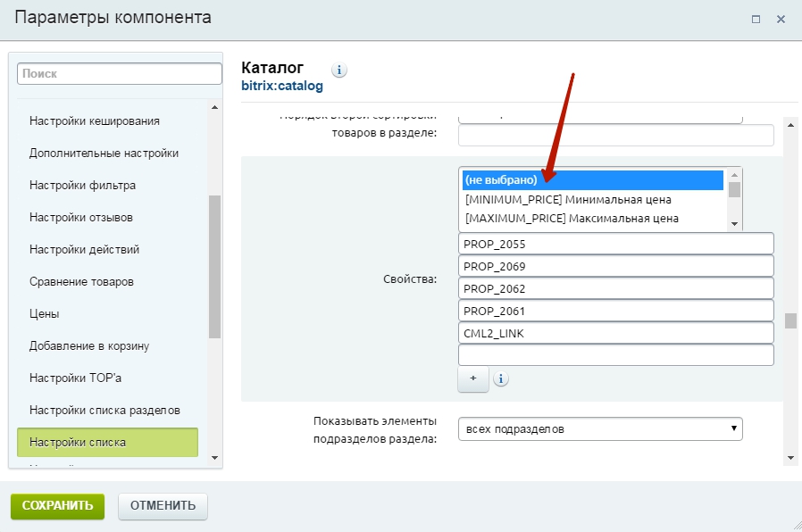Close the Параметры компонента dialog
Viewport: 802px width, 532px height.
pyautogui.click(x=781, y=18)
